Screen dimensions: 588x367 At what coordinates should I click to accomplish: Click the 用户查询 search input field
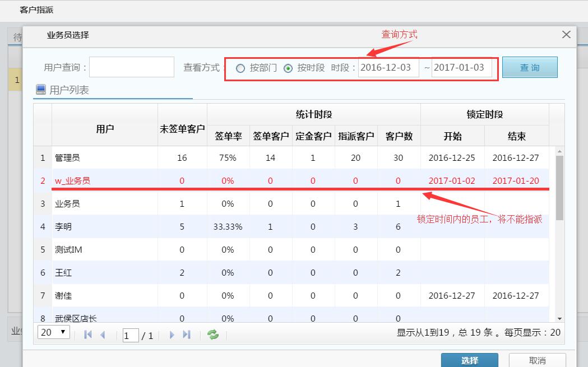132,67
